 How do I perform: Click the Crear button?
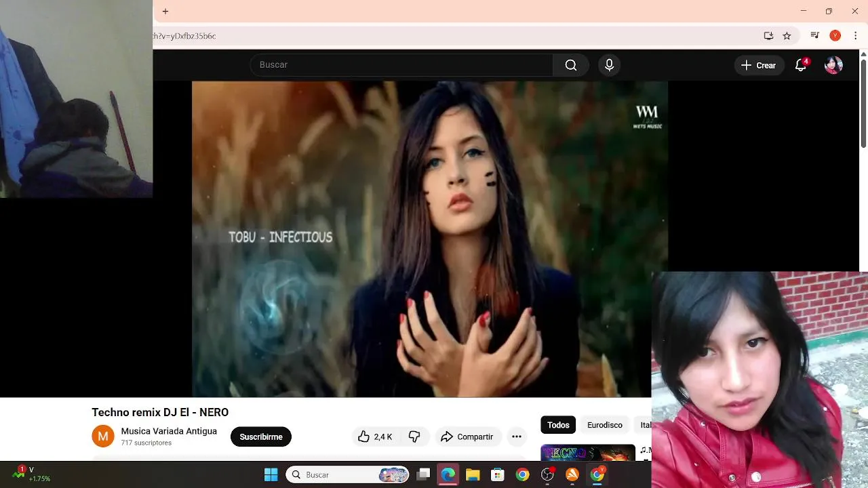tap(759, 65)
